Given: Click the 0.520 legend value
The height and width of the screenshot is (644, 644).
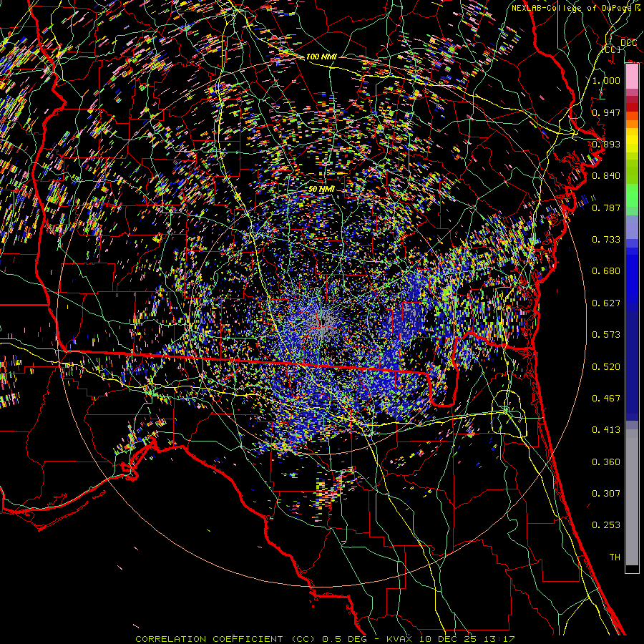Looking at the screenshot, I should coord(606,366).
